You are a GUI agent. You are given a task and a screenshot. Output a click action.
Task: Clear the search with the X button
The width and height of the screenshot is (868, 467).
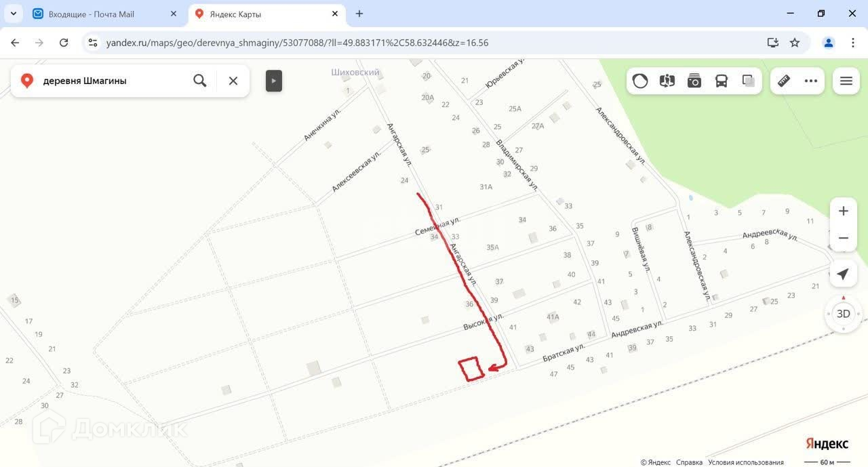(x=233, y=81)
